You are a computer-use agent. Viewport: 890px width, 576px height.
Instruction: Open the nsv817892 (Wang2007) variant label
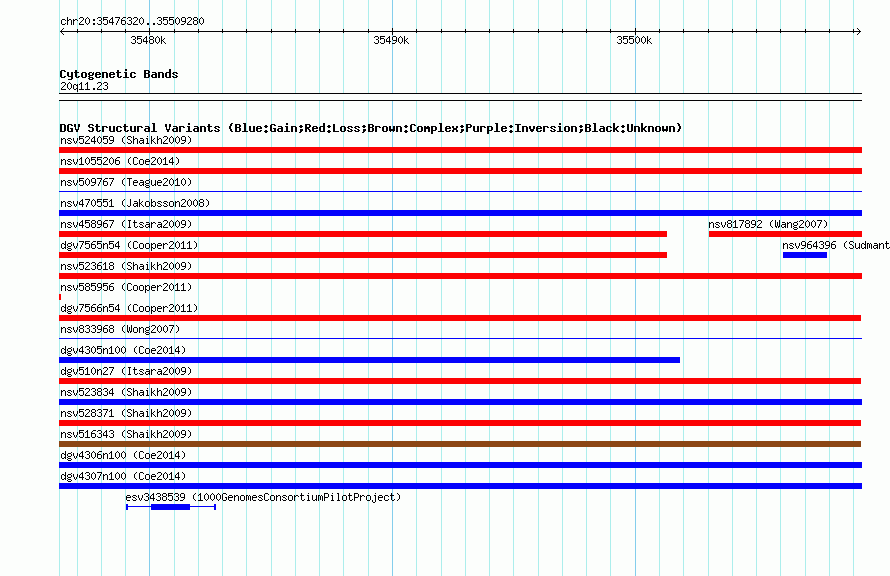(x=768, y=224)
